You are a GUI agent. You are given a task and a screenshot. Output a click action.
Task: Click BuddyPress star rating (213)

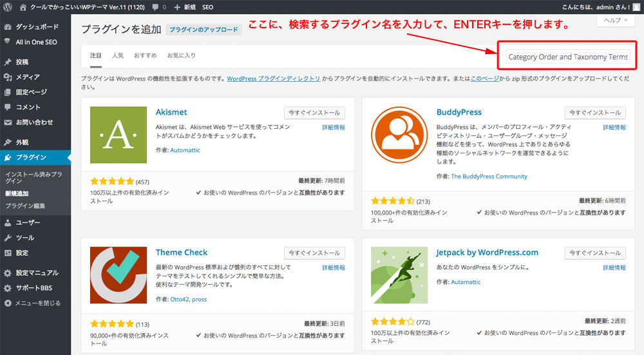393,201
